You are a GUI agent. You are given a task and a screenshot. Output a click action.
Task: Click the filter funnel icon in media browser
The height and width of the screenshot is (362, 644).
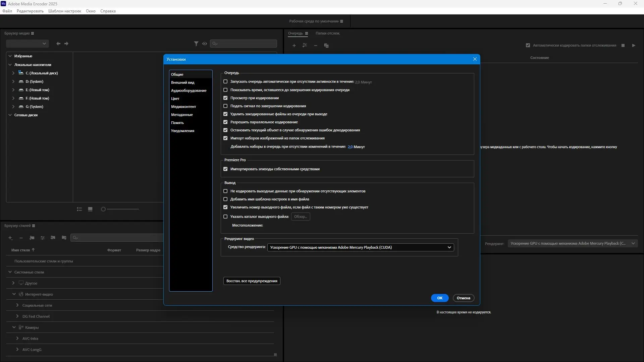pyautogui.click(x=196, y=44)
